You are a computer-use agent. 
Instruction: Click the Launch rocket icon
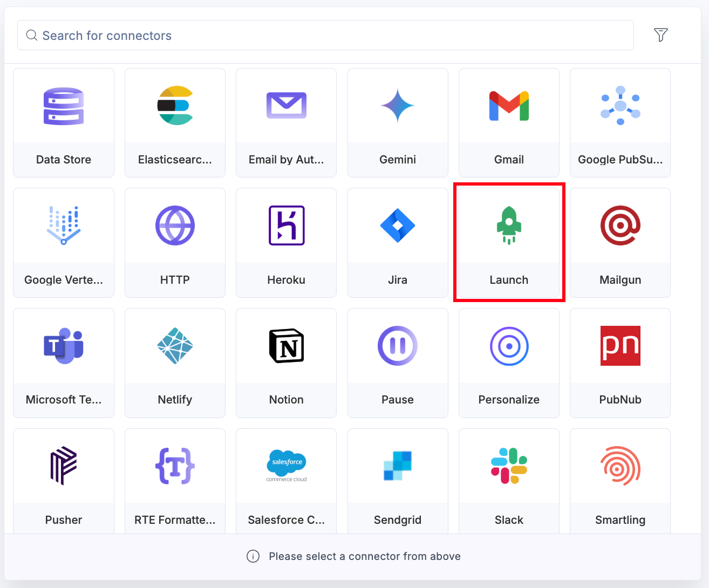509,225
